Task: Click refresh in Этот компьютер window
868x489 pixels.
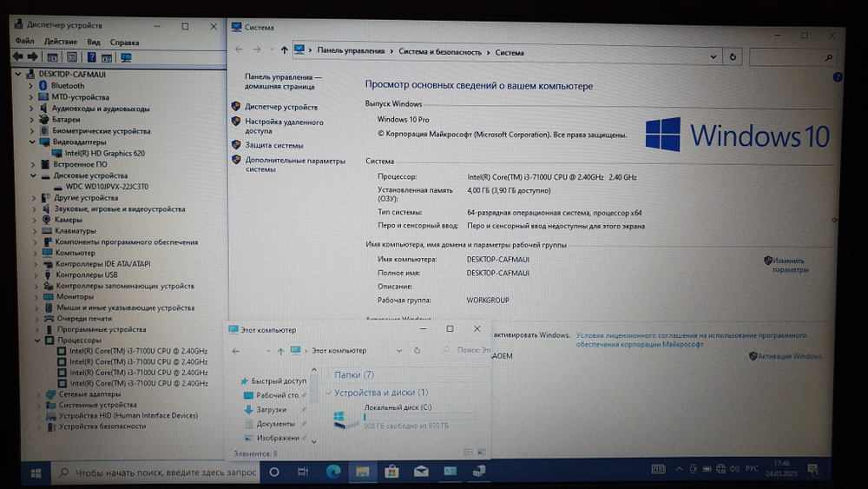Action: pyautogui.click(x=417, y=351)
